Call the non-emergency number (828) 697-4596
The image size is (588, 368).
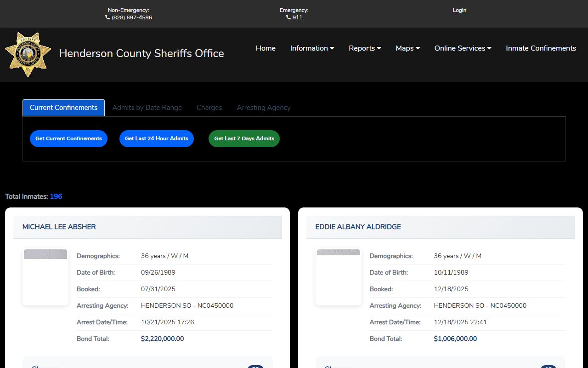coord(132,17)
